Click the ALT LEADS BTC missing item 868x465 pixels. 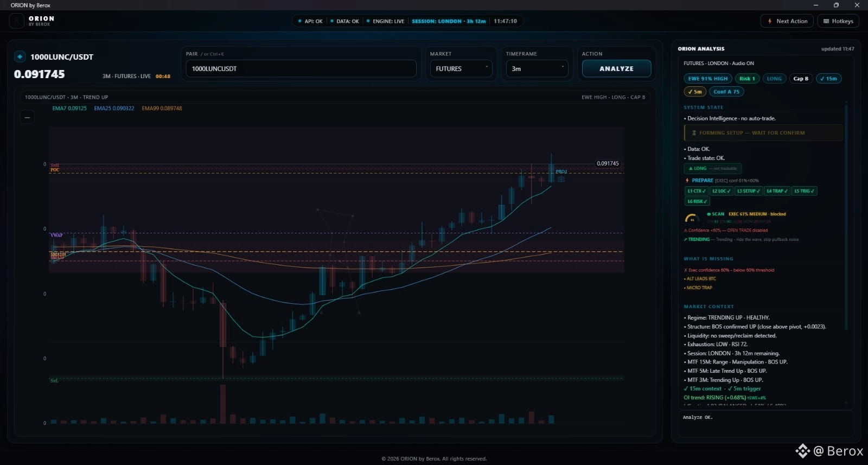[x=700, y=279]
